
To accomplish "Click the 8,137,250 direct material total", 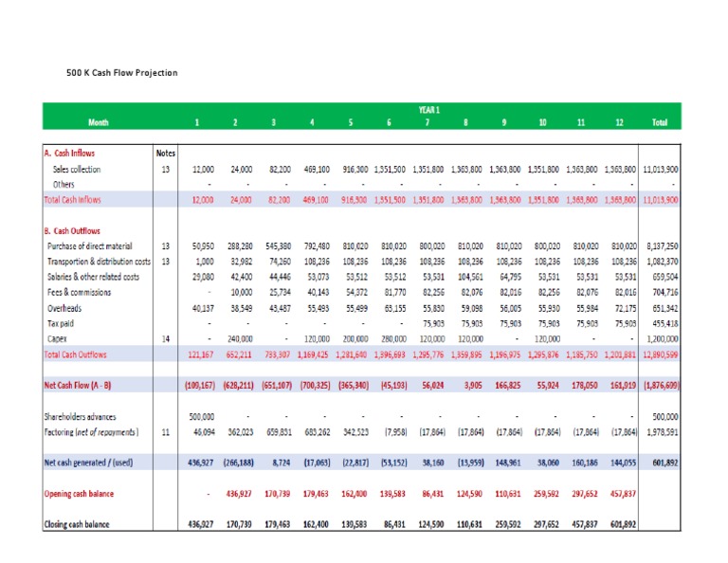I will [662, 246].
